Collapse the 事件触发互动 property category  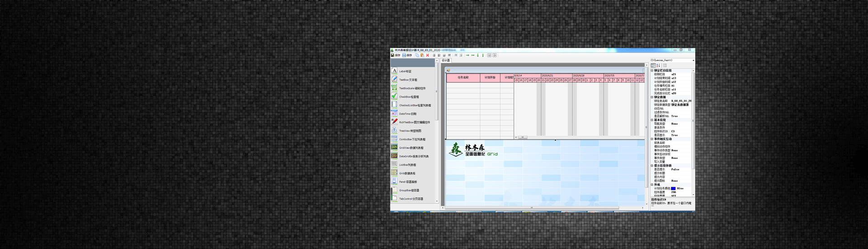tap(652, 139)
